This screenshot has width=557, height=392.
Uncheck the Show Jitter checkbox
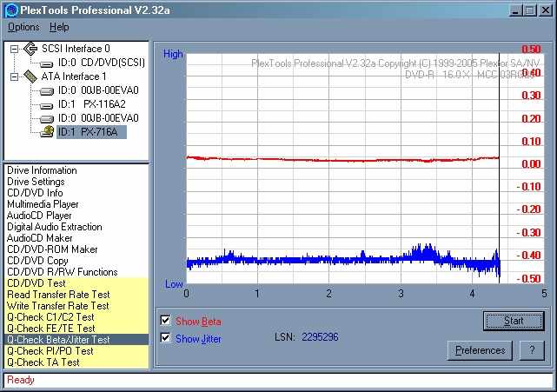tap(166, 338)
